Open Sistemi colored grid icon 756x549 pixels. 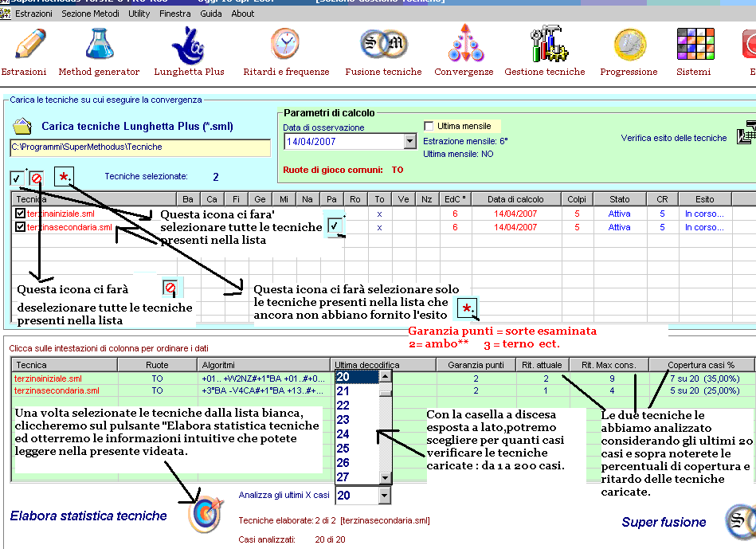coord(695,44)
